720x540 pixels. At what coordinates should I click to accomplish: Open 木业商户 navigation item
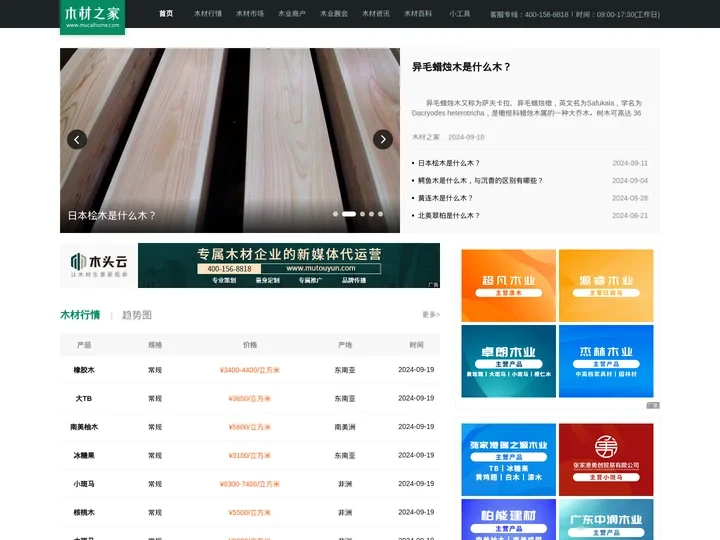pyautogui.click(x=292, y=14)
